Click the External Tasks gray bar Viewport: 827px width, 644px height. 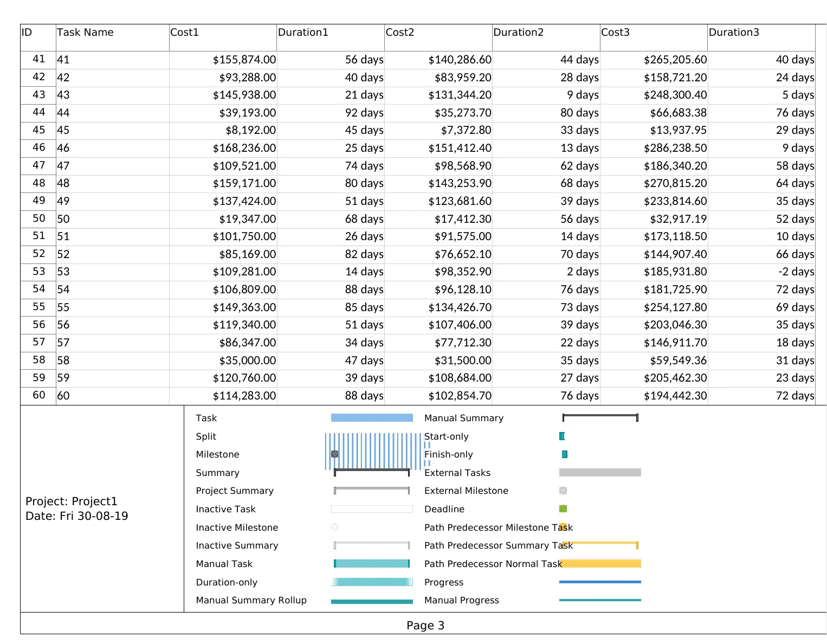tap(600, 473)
